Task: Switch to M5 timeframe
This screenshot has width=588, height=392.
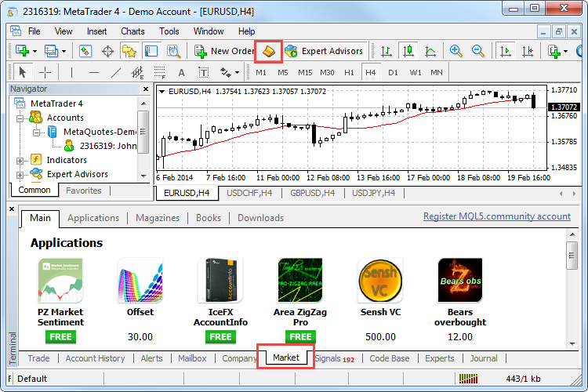Action: [x=283, y=72]
